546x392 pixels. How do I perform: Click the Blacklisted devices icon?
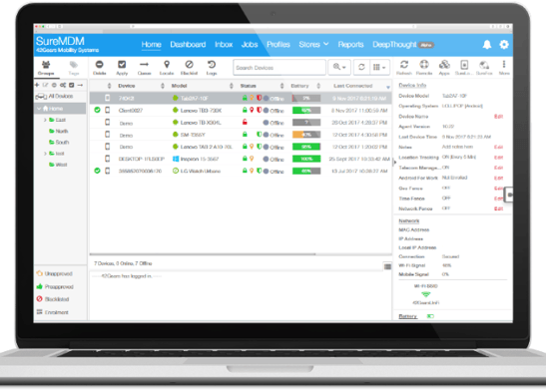39,299
